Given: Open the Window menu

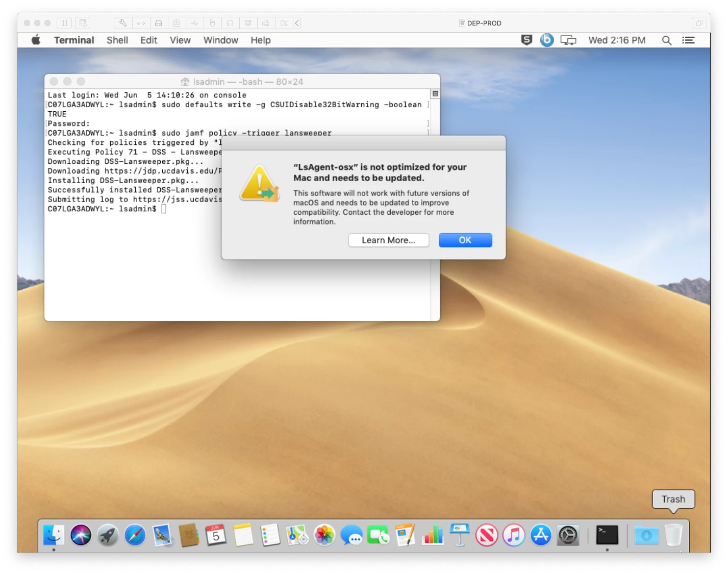Looking at the screenshot, I should [221, 40].
